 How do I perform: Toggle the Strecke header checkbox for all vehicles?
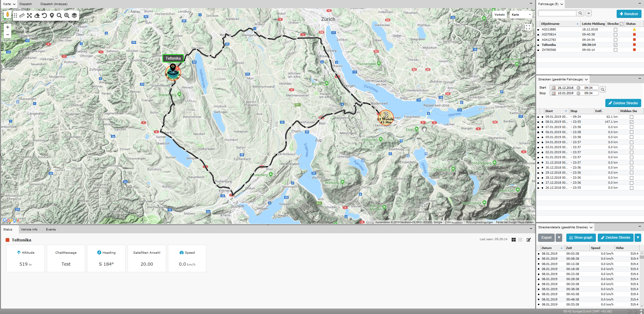[621, 24]
